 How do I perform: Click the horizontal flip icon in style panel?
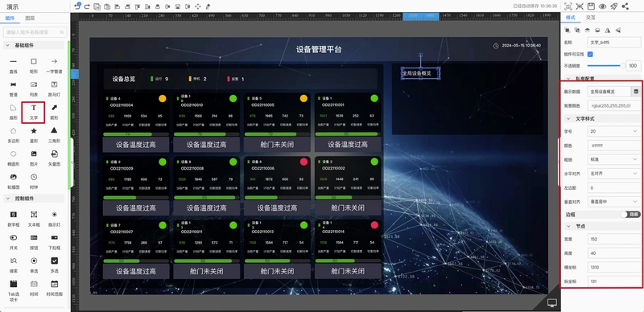click(608, 30)
